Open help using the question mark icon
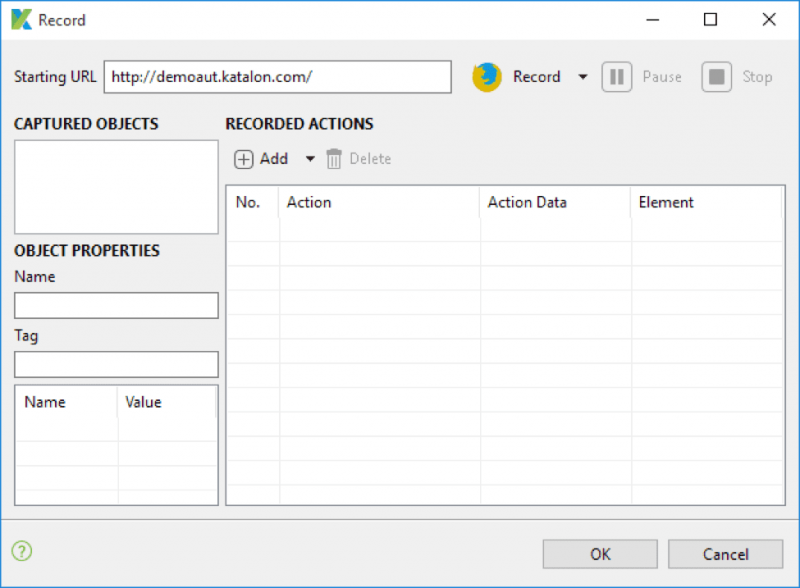Image resolution: width=800 pixels, height=588 pixels. coord(21,551)
